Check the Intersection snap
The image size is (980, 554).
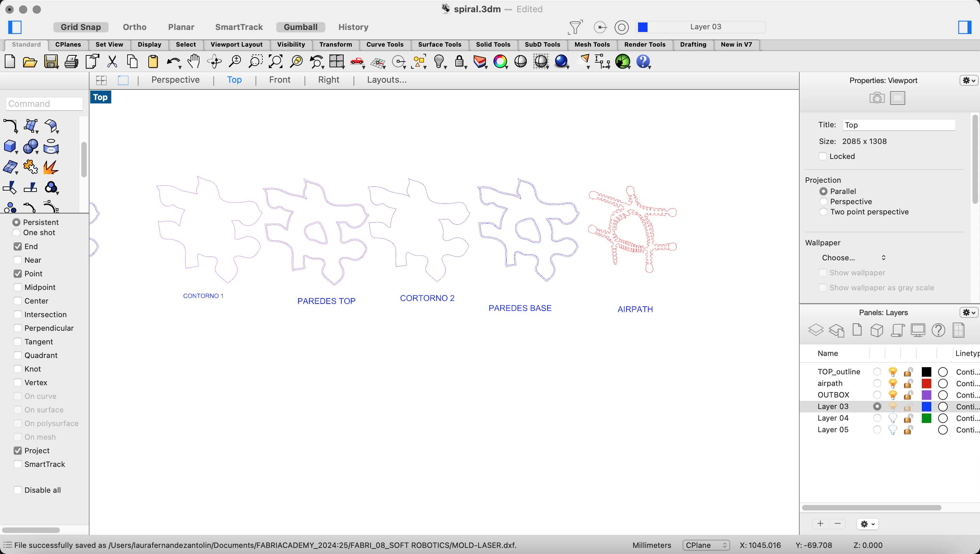tap(17, 314)
